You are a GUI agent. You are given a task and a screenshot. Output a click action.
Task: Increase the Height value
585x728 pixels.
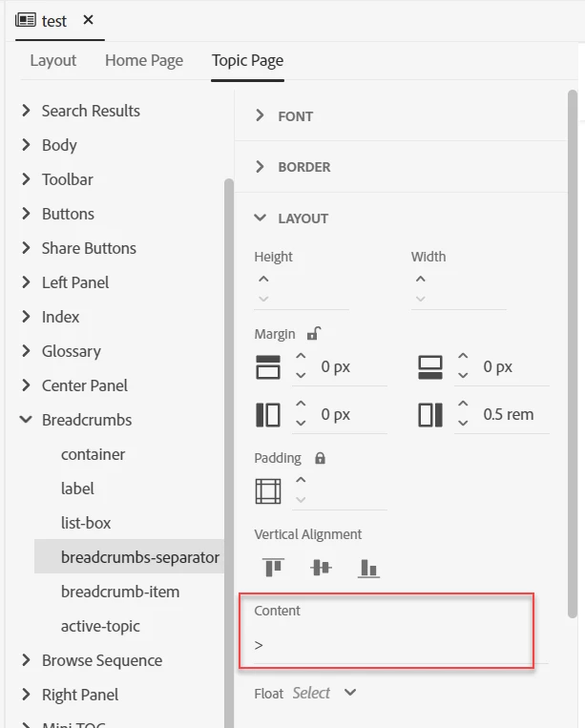click(263, 279)
